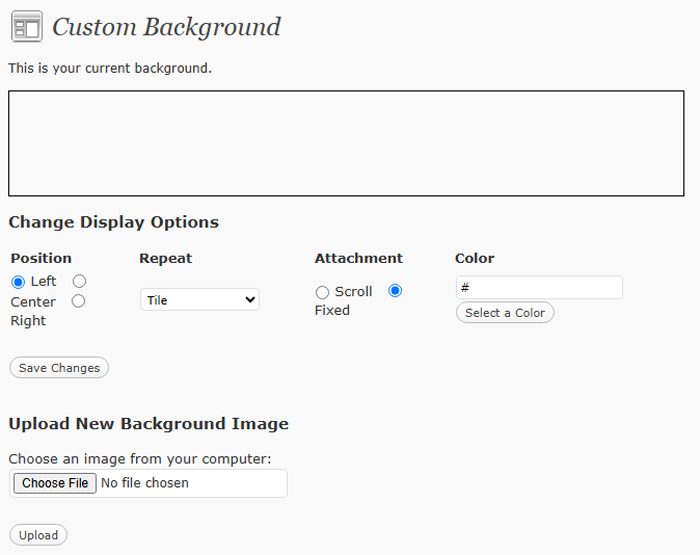The image size is (700, 555).
Task: Click the "Fixed" attachment label text
Action: [x=332, y=311]
